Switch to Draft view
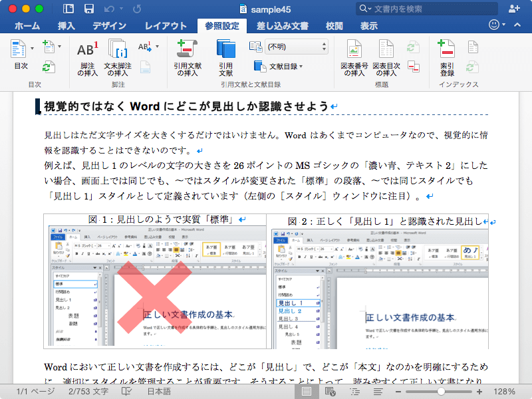Image resolution: width=532 pixels, height=399 pixels. tap(378, 391)
